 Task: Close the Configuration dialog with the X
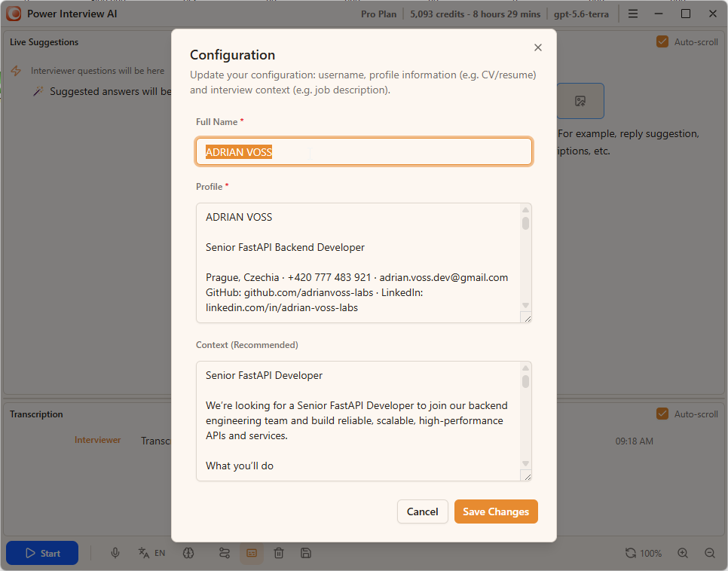[537, 47]
